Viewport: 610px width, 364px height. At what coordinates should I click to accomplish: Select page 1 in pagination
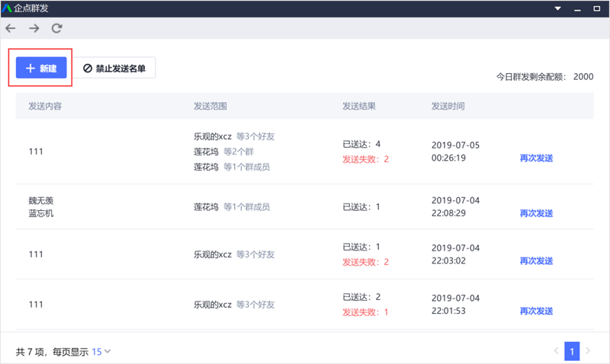[x=573, y=351]
